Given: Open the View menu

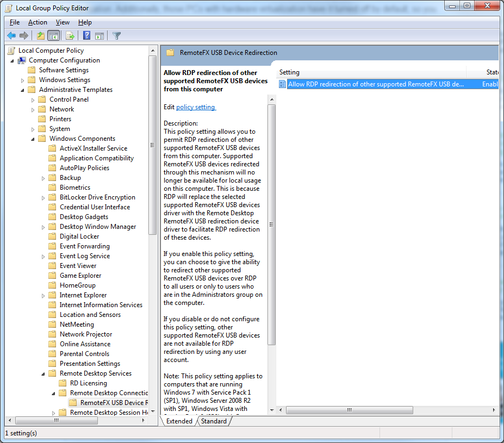Looking at the screenshot, I should click(x=63, y=22).
